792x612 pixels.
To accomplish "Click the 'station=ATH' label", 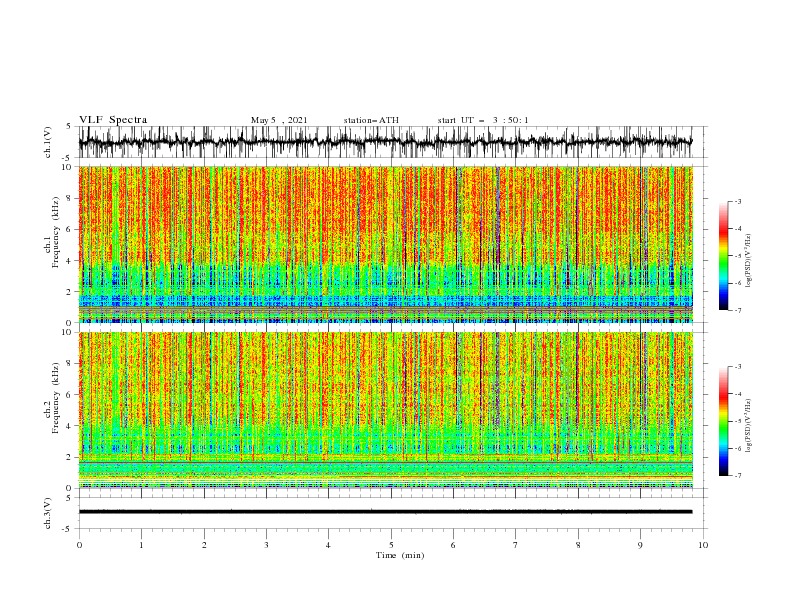I will [x=371, y=120].
